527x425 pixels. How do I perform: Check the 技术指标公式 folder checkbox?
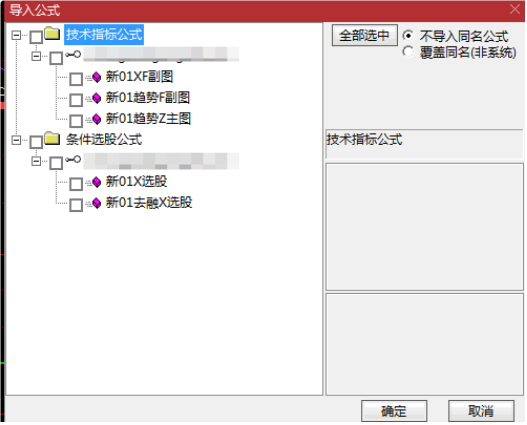(36, 37)
